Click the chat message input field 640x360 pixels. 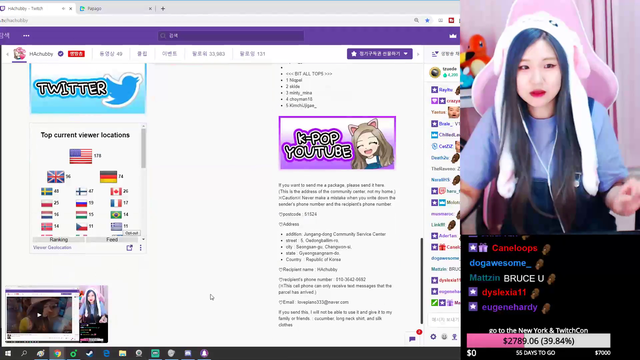tap(445, 320)
